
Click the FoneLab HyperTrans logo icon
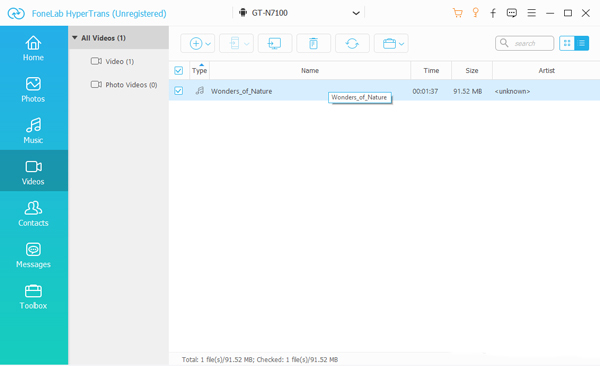click(x=16, y=13)
